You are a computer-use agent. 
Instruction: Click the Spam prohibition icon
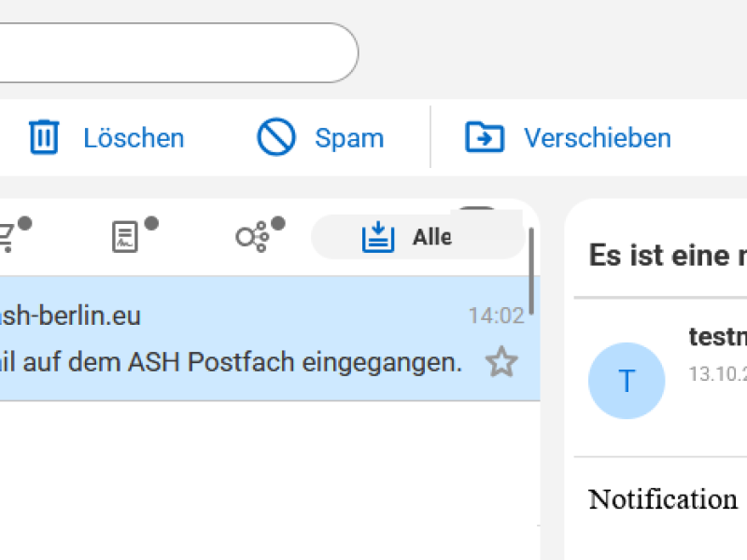(x=276, y=137)
